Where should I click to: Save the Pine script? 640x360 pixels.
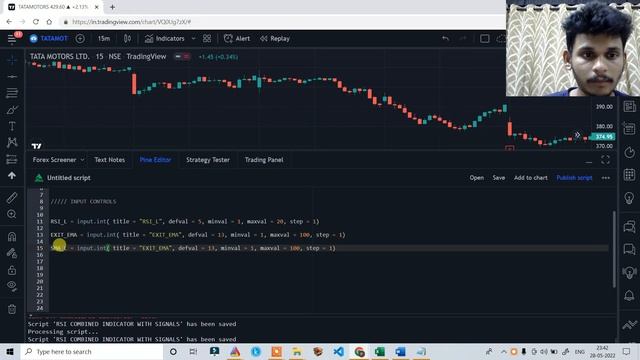(498, 178)
